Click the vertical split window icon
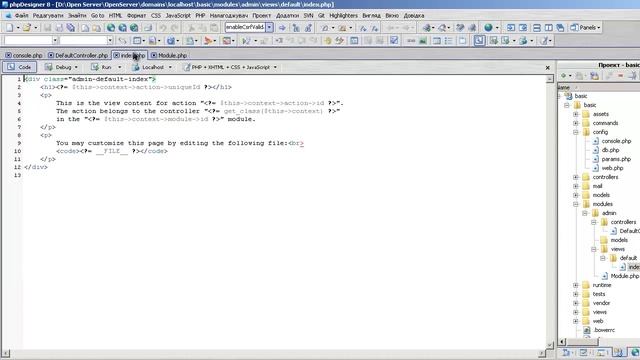The image size is (640, 360). (x=549, y=28)
